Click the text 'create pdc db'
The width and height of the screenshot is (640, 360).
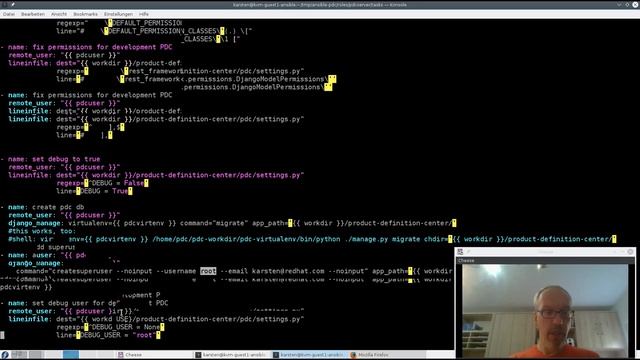(x=58, y=207)
